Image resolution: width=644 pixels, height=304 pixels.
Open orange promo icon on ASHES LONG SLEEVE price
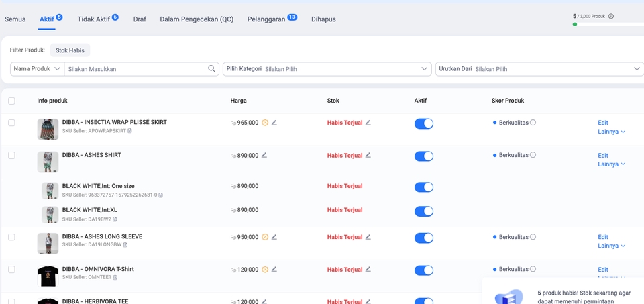[x=265, y=237]
